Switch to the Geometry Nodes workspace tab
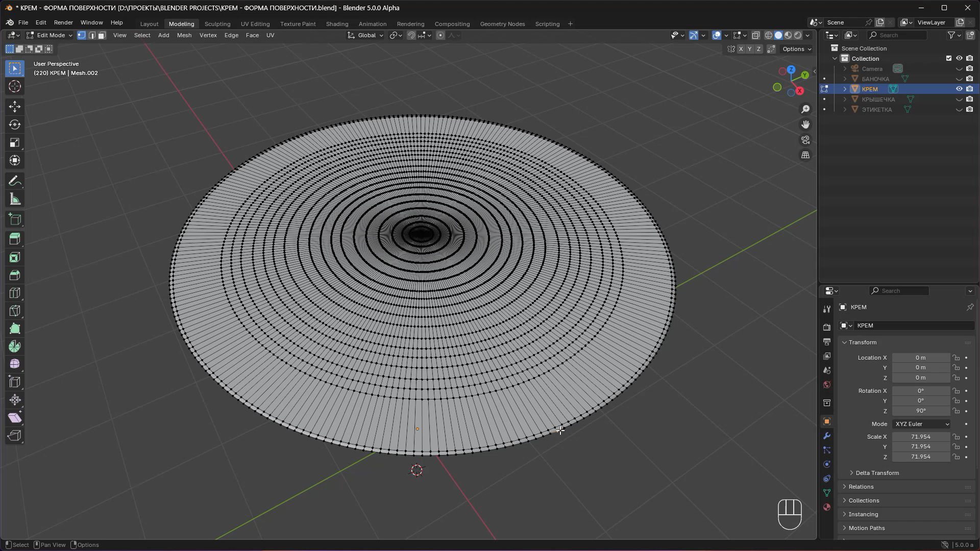This screenshot has width=980, height=551. [502, 24]
